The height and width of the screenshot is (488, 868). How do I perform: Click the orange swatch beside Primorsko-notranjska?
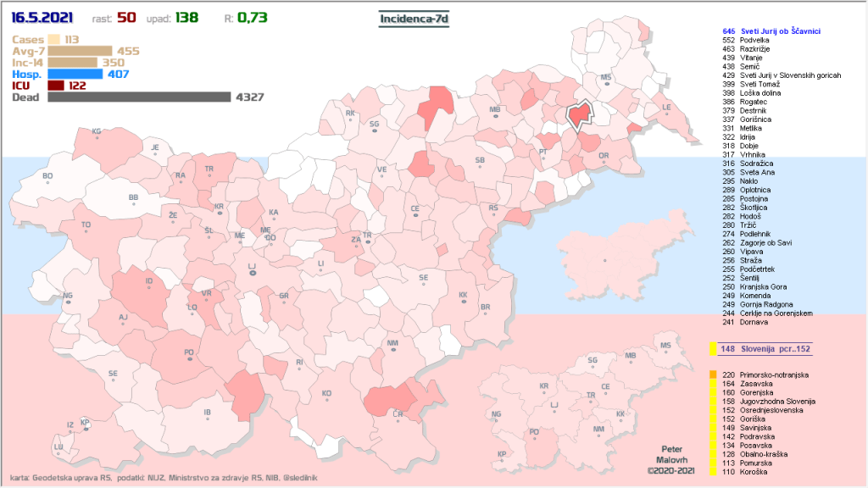coord(713,374)
